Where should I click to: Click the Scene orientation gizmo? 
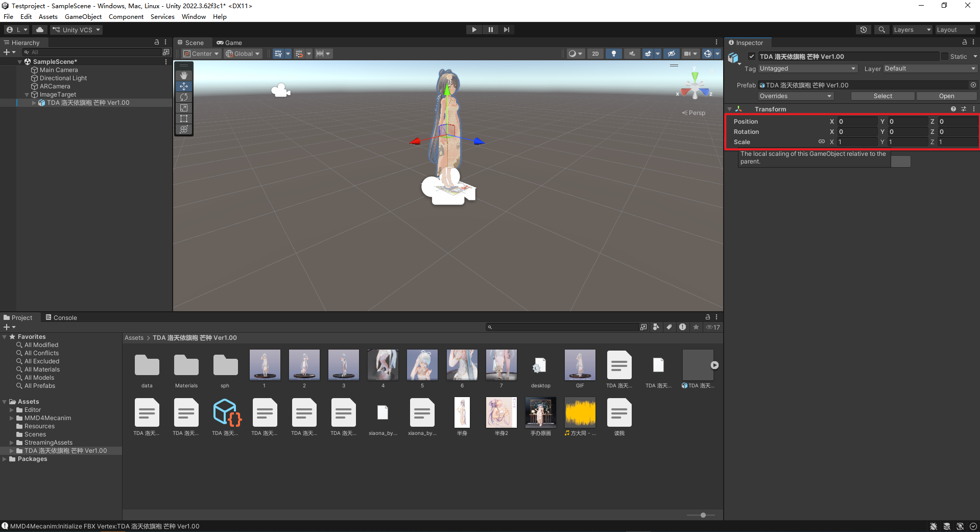click(695, 87)
